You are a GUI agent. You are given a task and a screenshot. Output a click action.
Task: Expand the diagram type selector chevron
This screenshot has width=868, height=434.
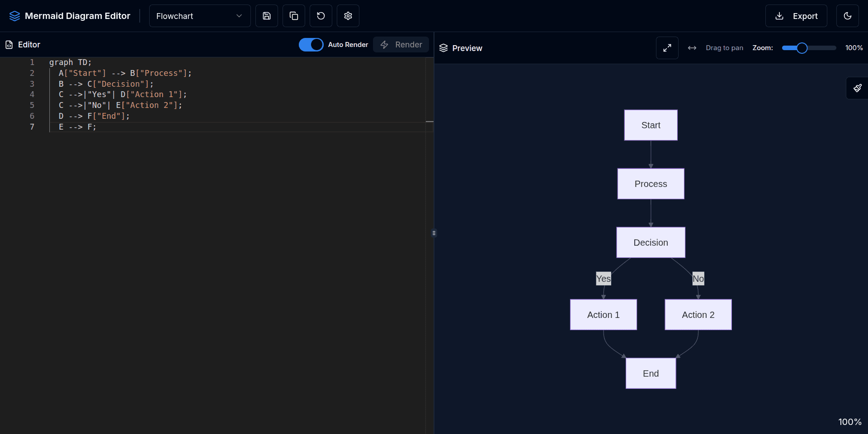pos(239,16)
